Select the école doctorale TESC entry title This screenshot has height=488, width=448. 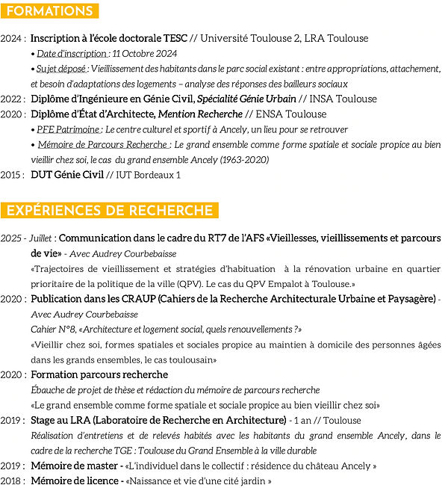pyautogui.click(x=109, y=38)
